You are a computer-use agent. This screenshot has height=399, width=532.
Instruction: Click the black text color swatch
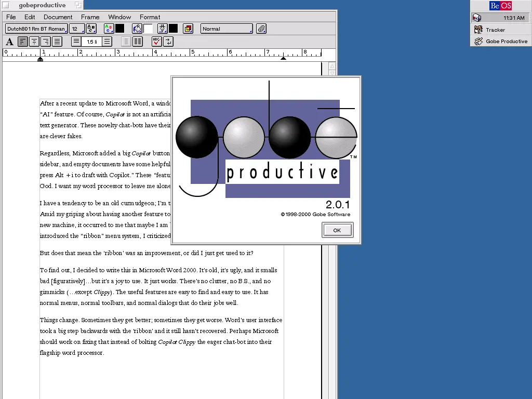tap(119, 29)
